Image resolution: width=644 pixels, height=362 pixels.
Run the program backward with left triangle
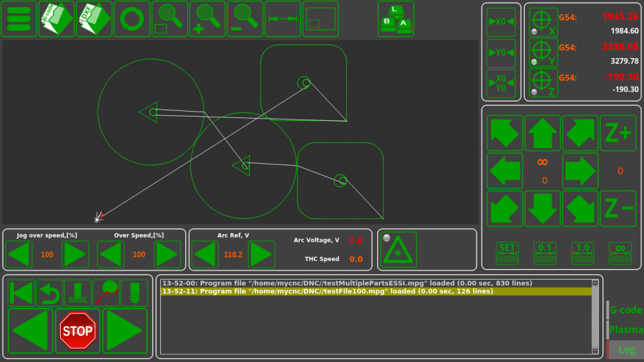30,331
